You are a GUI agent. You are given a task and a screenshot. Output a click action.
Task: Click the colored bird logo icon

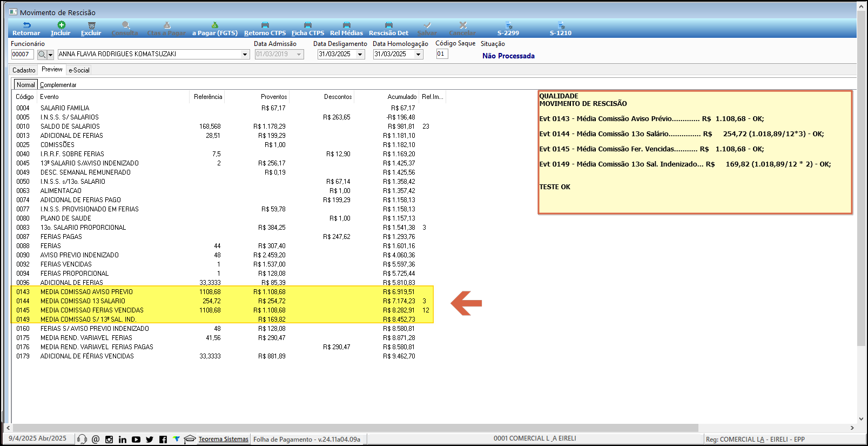[176, 439]
